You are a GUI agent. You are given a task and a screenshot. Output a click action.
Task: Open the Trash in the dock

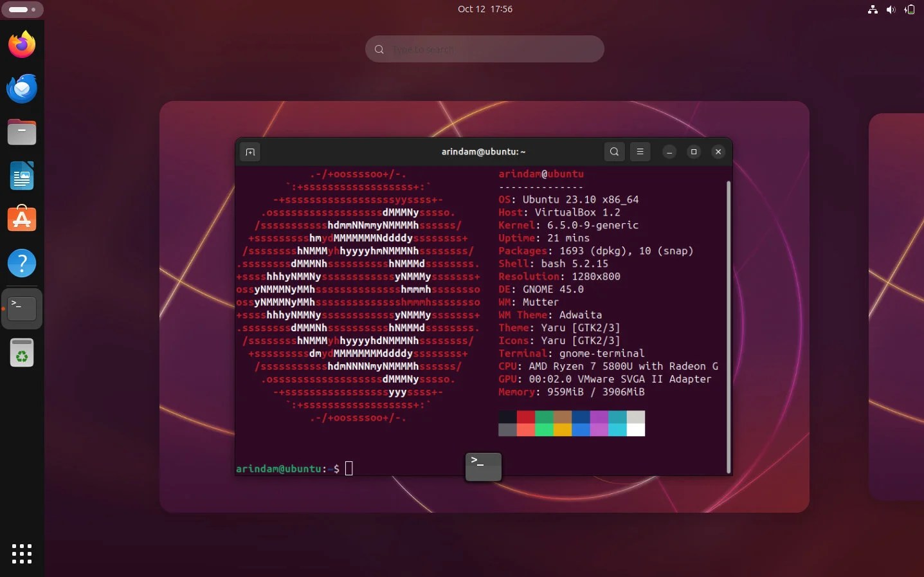click(x=22, y=353)
